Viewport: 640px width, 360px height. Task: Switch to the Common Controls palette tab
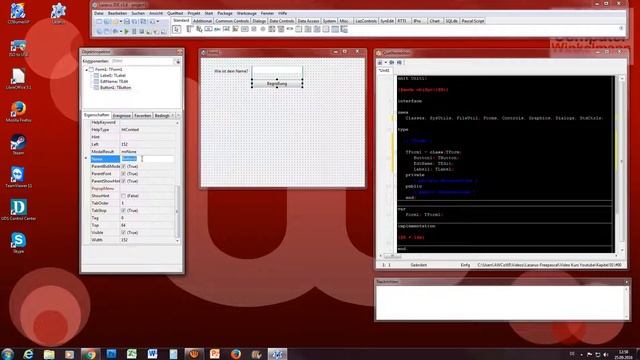pyautogui.click(x=232, y=21)
